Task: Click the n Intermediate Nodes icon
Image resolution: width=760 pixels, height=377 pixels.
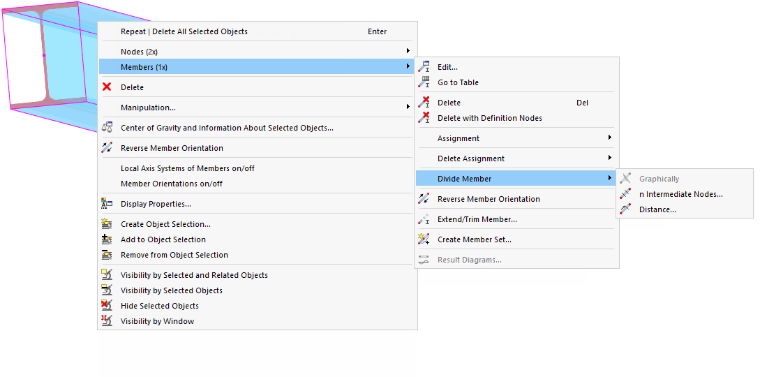Action: [626, 194]
